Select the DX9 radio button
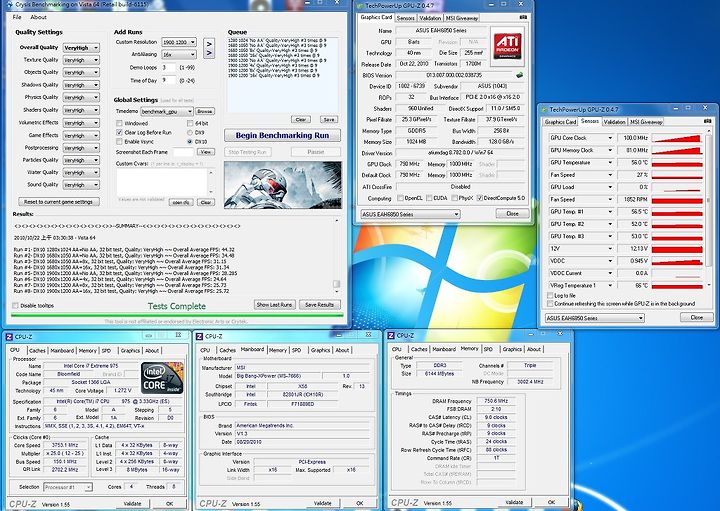The image size is (720, 511). pos(190,132)
